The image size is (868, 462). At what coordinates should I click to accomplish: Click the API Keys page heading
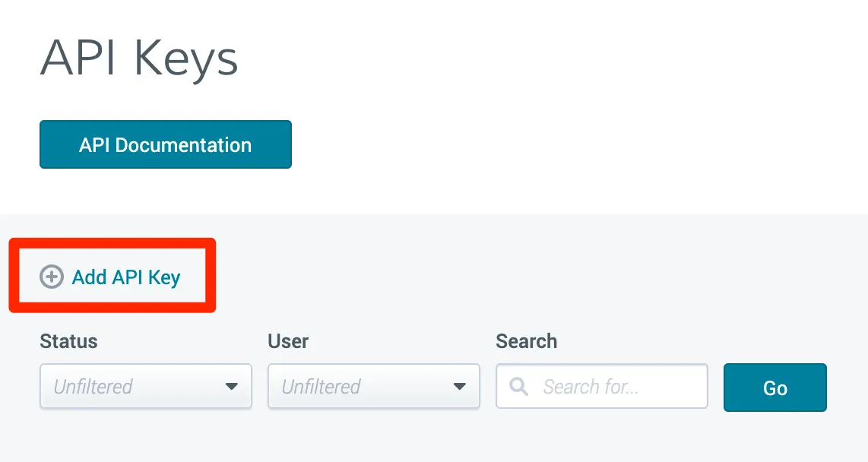(139, 57)
